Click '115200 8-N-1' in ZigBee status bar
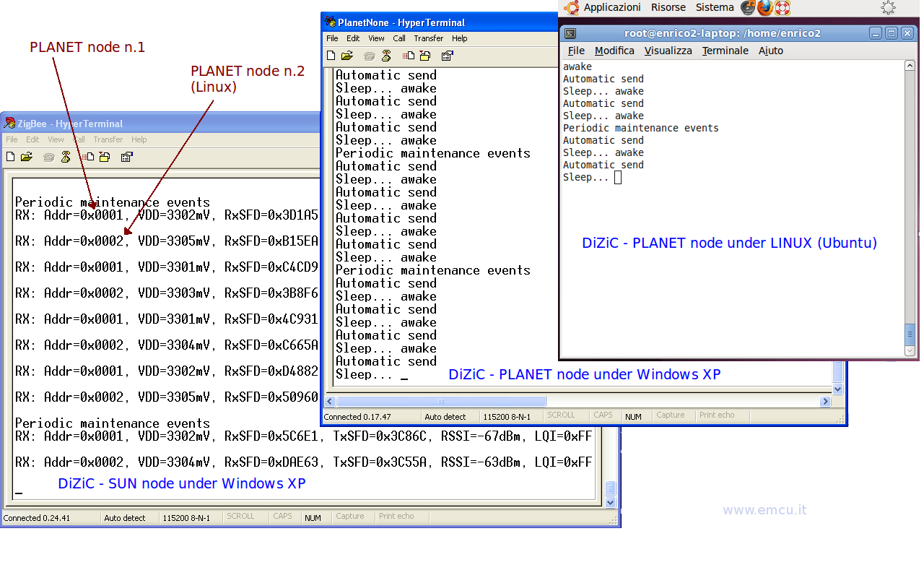 coord(187,518)
